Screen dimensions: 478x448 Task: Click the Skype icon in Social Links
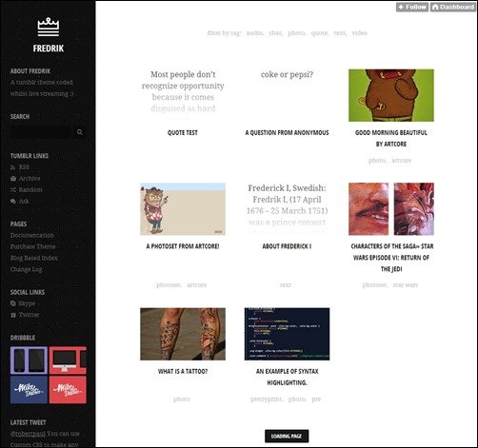click(13, 303)
